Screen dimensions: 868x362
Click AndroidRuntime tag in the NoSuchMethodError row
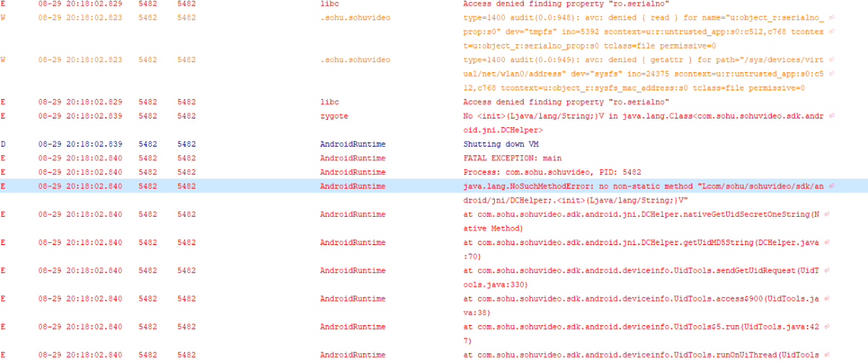pos(353,186)
